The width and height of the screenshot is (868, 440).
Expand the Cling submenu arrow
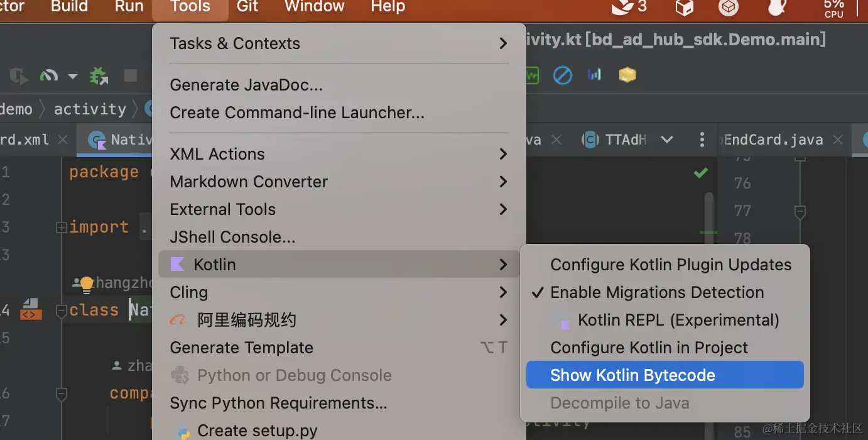point(503,292)
